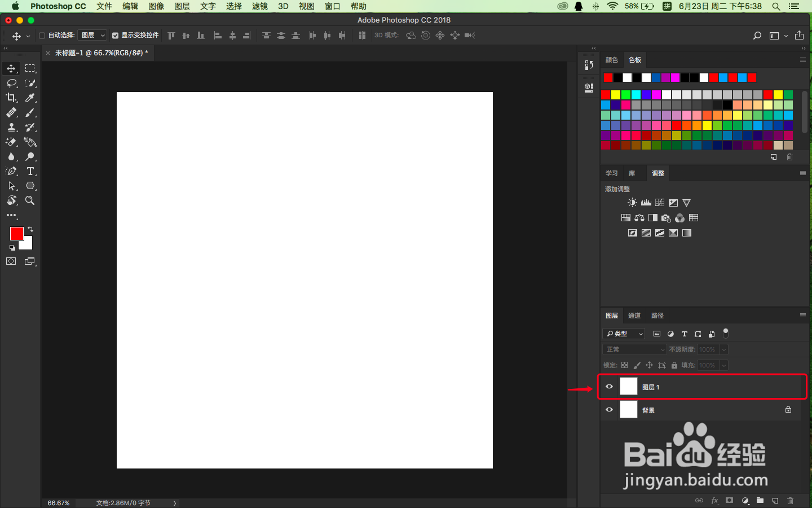Add layer style with fx button
812x508 pixels.
point(714,501)
